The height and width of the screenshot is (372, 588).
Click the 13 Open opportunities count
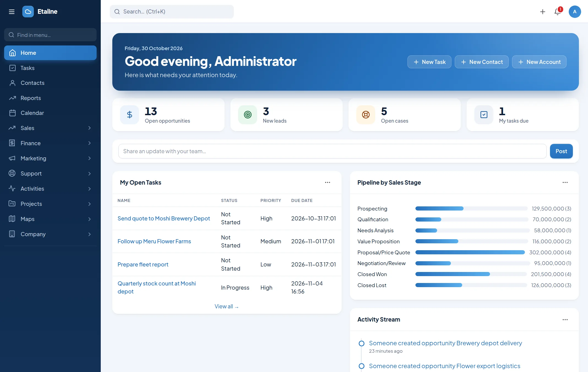click(x=151, y=111)
